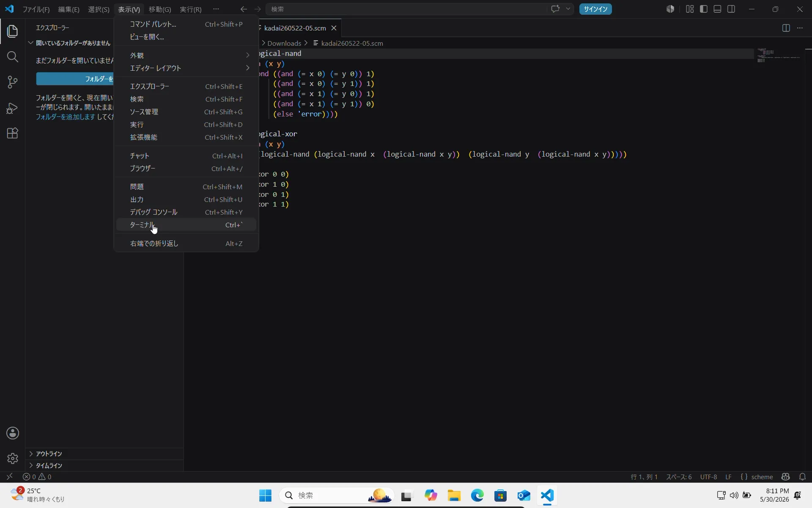Open the Explorer activity bar icon

point(12,31)
